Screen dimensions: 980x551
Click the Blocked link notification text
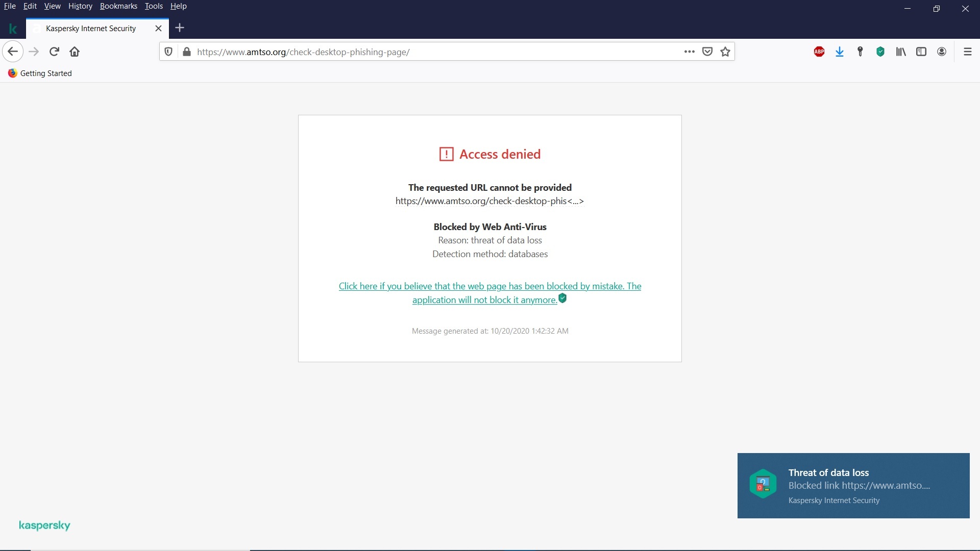[x=859, y=486]
